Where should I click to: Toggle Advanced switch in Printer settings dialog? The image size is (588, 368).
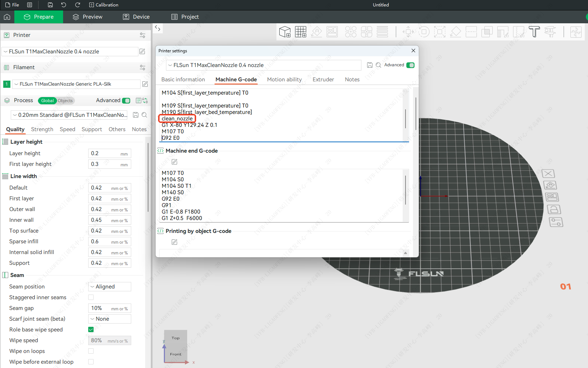click(x=411, y=65)
